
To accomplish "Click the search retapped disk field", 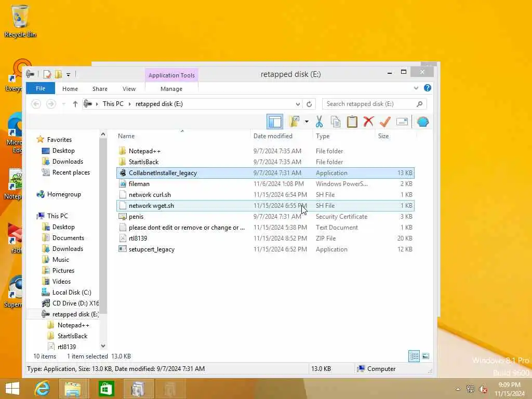I will (x=375, y=104).
